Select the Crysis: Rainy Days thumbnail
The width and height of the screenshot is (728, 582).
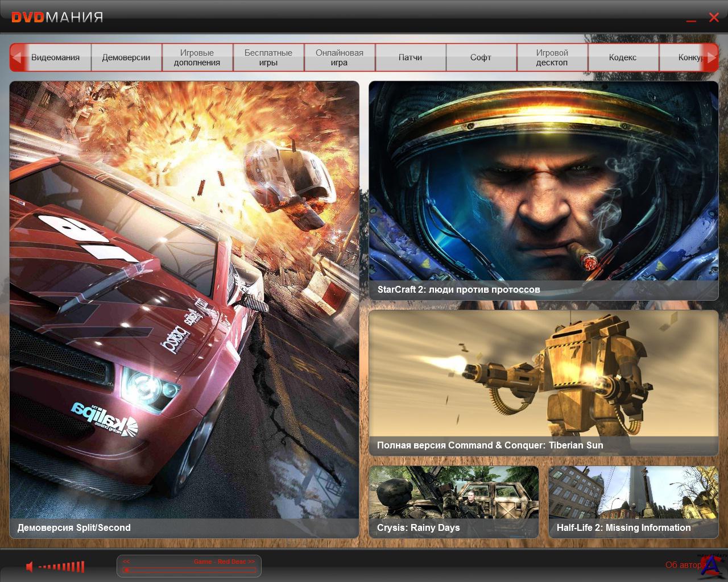[453, 501]
